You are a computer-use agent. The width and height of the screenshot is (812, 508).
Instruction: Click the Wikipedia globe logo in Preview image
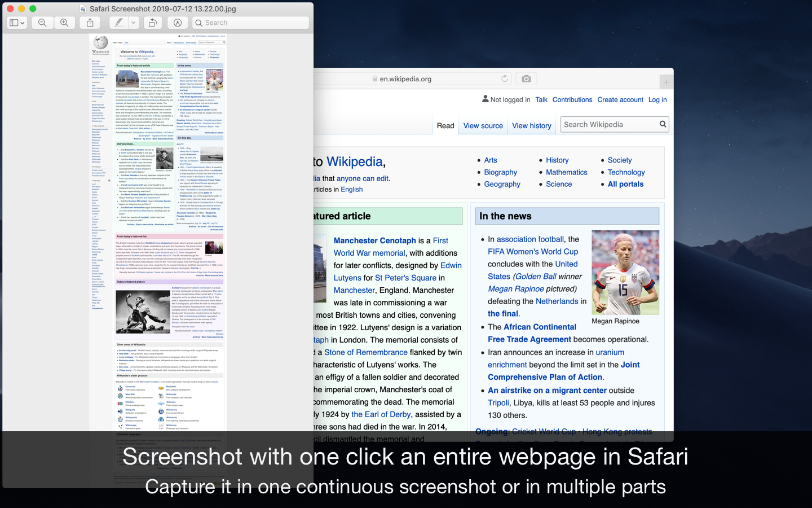[x=101, y=42]
